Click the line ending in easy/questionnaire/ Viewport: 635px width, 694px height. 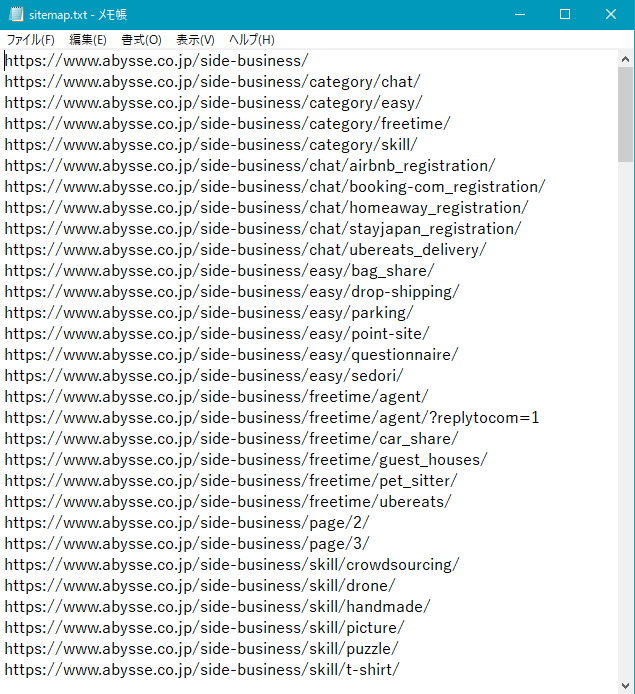point(231,355)
